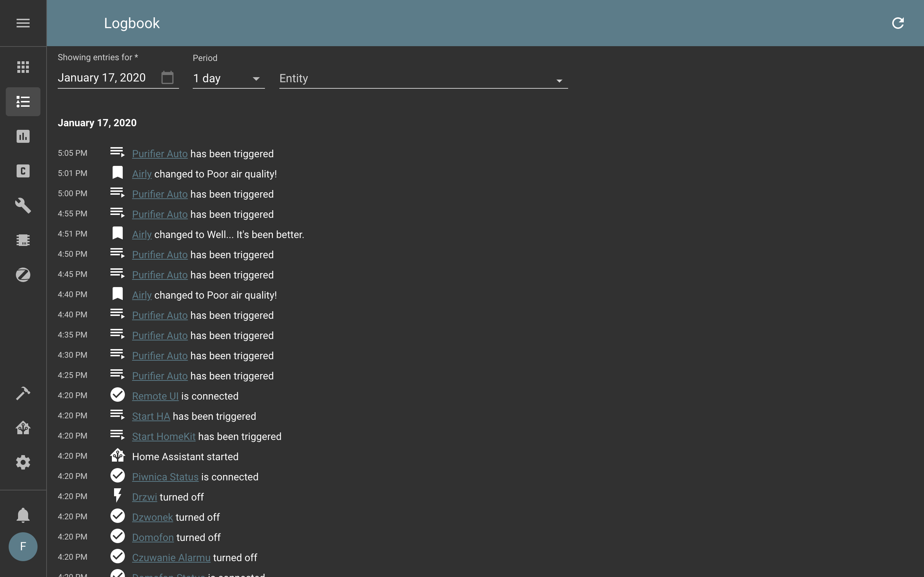Open the Purifier Auto link at 5:05 PM

pyautogui.click(x=160, y=154)
